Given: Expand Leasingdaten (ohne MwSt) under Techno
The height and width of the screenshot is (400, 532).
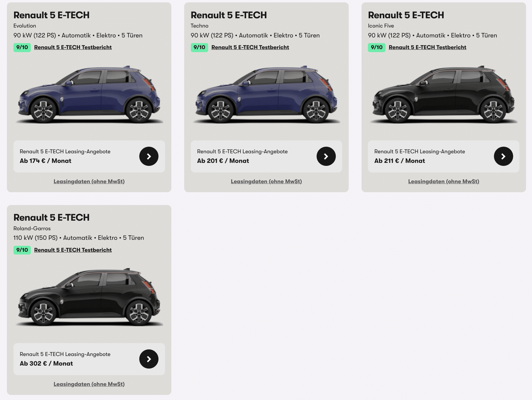Looking at the screenshot, I should click(x=266, y=181).
